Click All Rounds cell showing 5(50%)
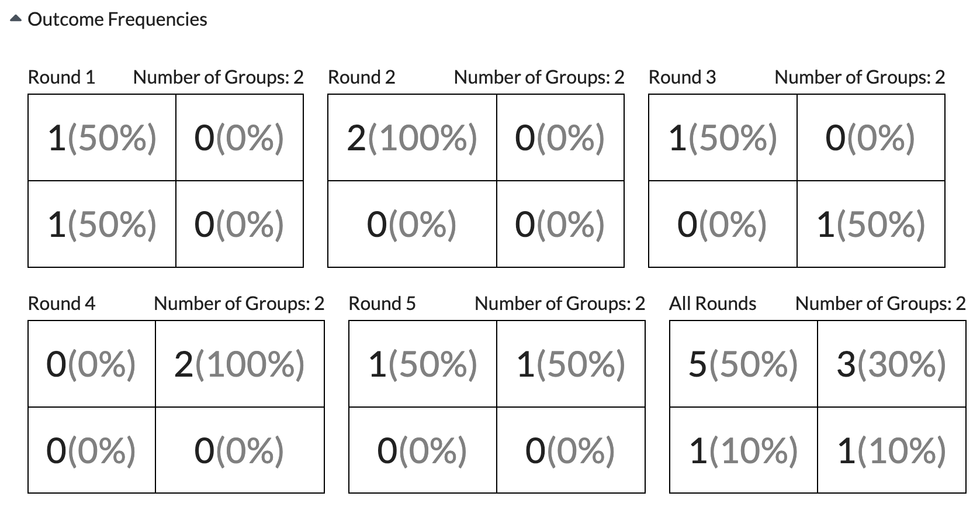Screen dimensions: 980x510 (x=743, y=364)
